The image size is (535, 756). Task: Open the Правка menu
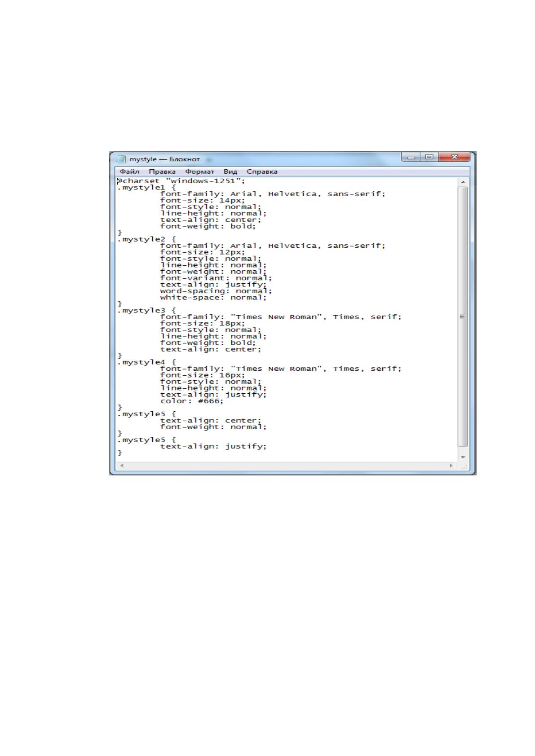tap(162, 171)
